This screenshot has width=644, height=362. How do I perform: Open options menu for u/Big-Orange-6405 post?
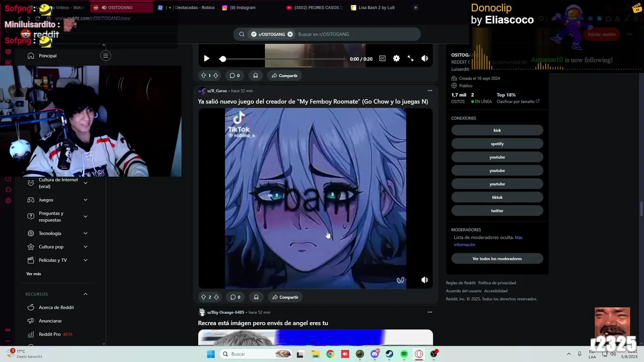coord(430,312)
